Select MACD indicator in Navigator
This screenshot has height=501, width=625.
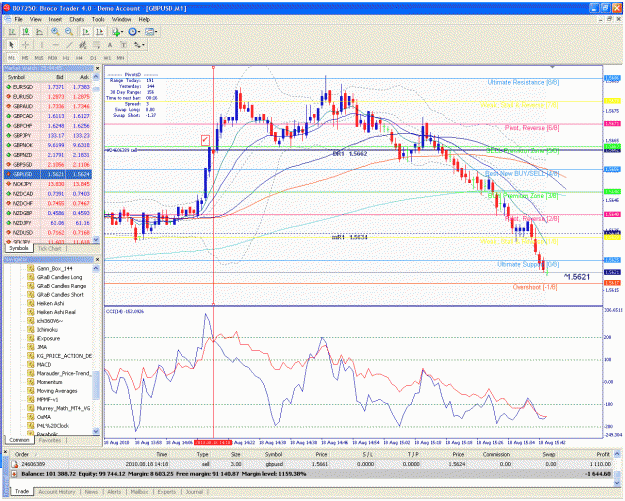pos(44,365)
